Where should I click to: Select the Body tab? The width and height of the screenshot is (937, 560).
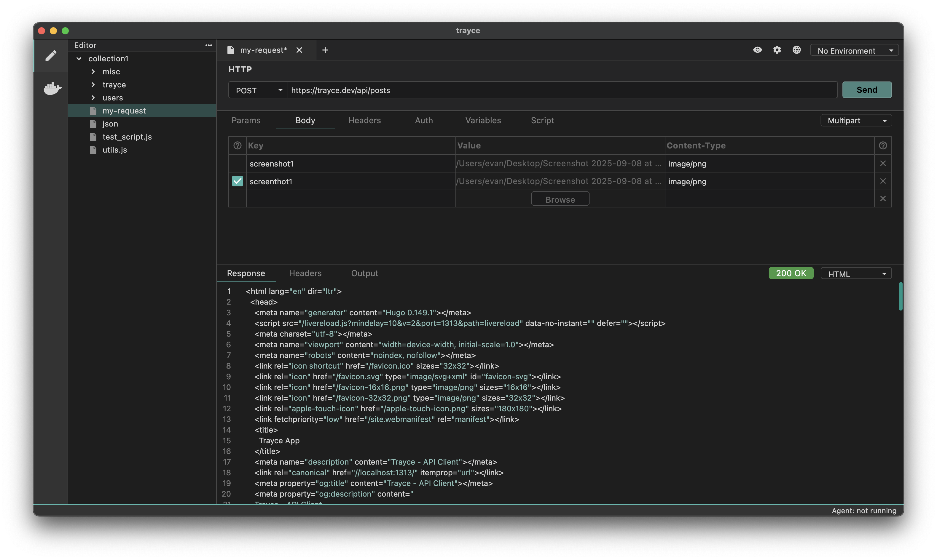[305, 120]
